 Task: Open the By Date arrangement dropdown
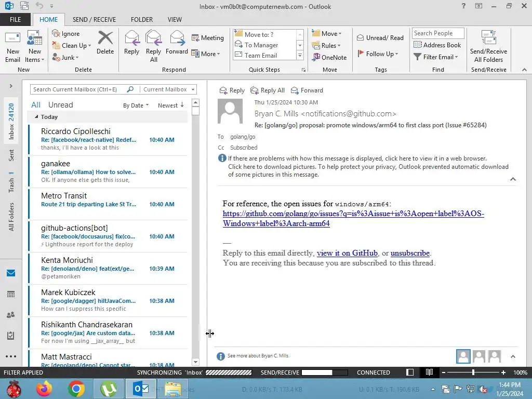(x=136, y=105)
